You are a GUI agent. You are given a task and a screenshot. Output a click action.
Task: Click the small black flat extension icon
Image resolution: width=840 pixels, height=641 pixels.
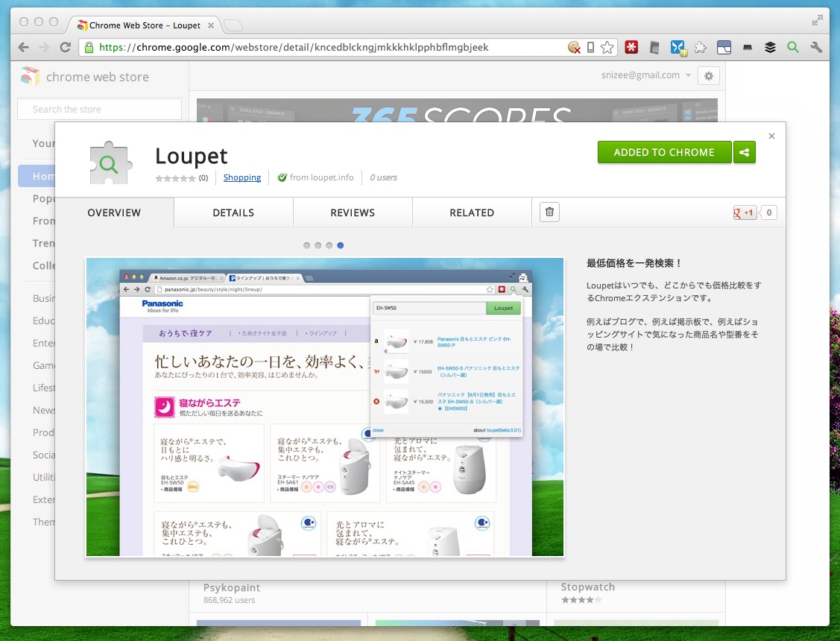click(x=748, y=48)
